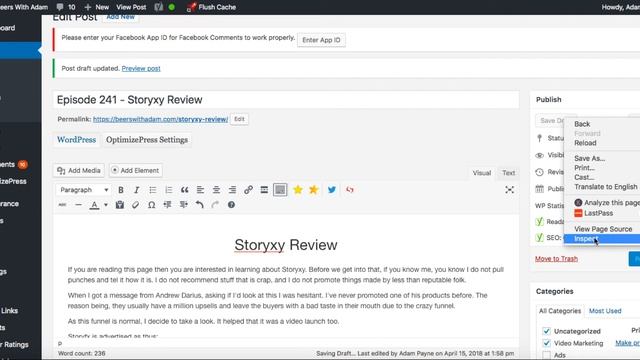Click the second yellow star icon
The width and height of the screenshot is (640, 360).
[313, 190]
